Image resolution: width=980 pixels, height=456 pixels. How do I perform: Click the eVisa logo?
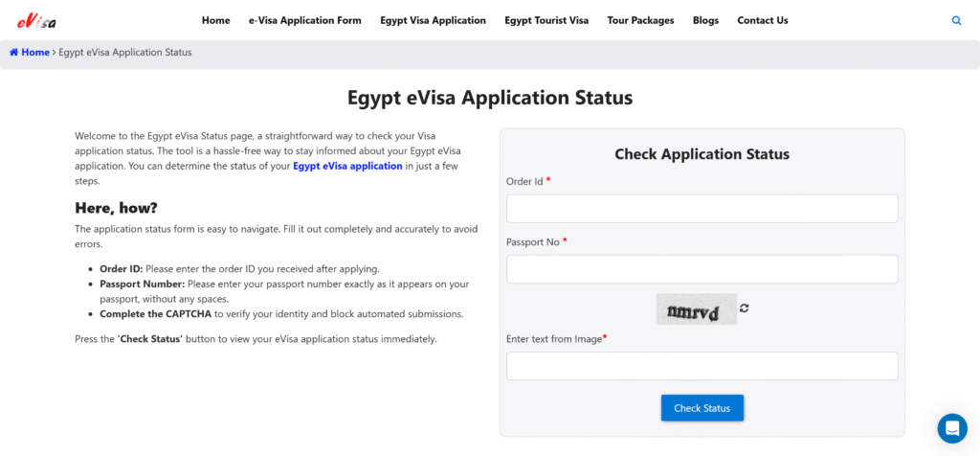pos(36,20)
